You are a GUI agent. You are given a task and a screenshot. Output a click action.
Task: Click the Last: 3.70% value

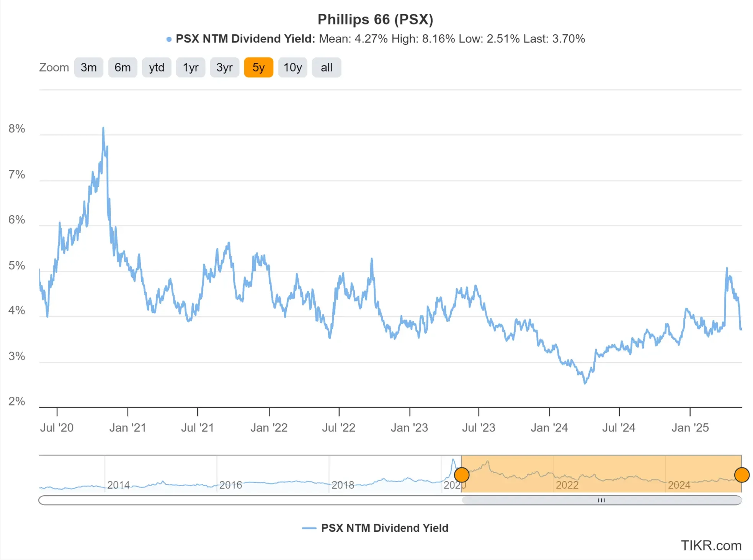554,39
